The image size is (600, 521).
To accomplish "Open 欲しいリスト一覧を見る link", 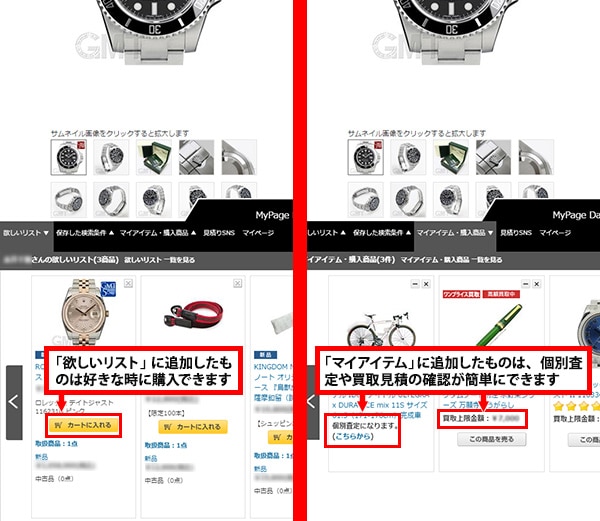I will [x=159, y=260].
